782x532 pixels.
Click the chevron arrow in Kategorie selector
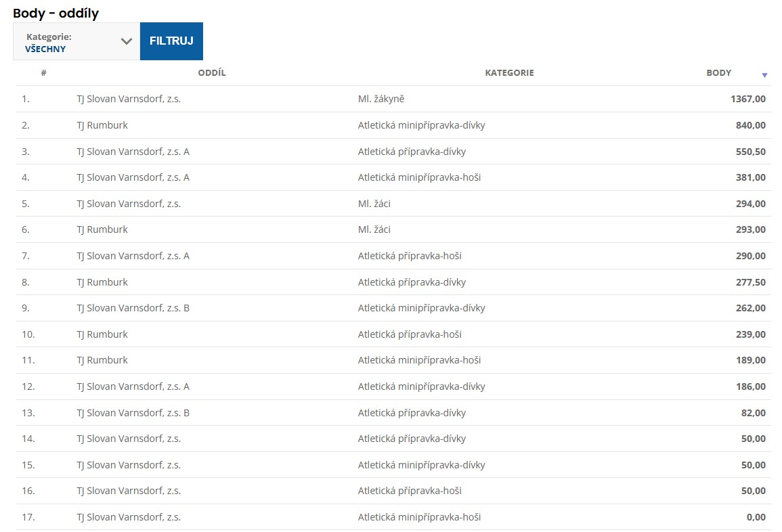[126, 41]
